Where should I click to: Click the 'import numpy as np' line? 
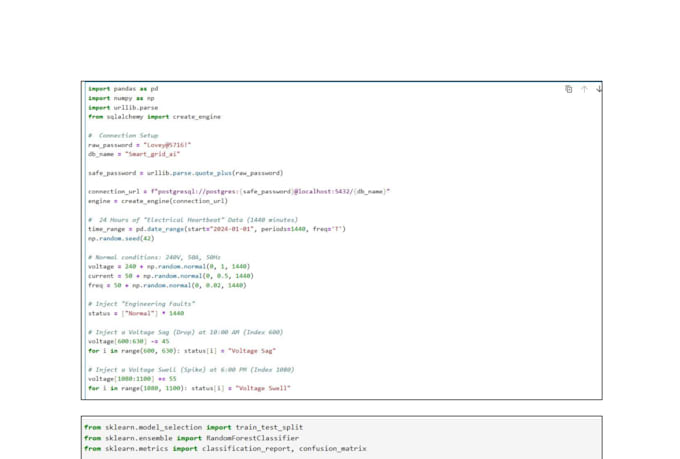(x=121, y=98)
